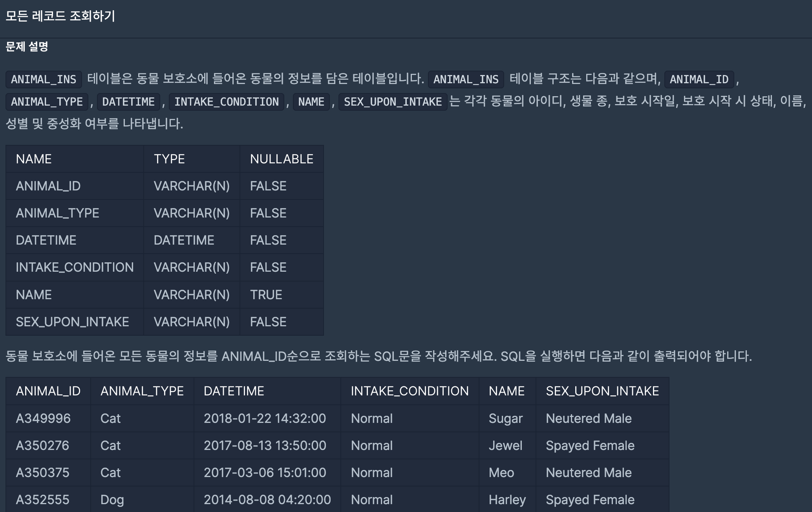Click the NULLABLE column header
The height and width of the screenshot is (512, 812).
click(282, 159)
